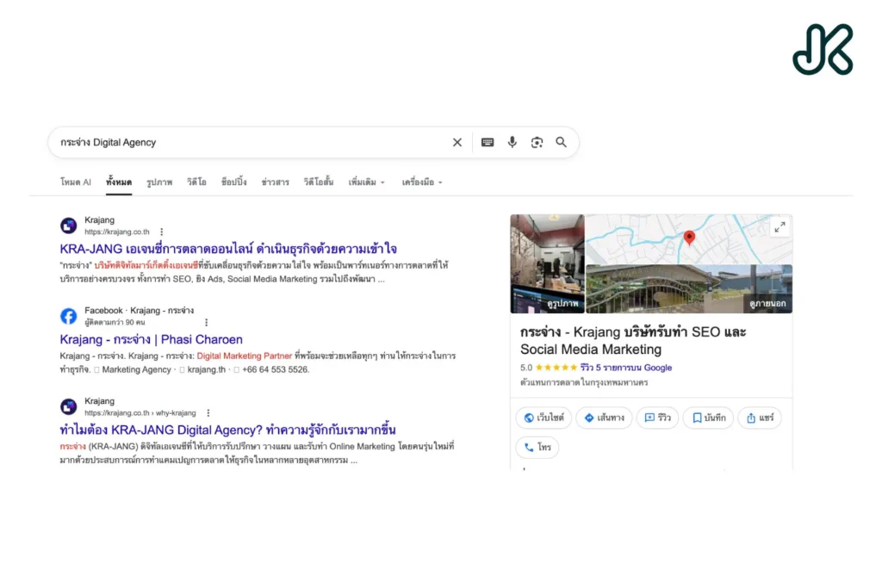This screenshot has width=882, height=588.
Task: Open the three-dot menu beside why-krajang URL
Action: tap(208, 412)
